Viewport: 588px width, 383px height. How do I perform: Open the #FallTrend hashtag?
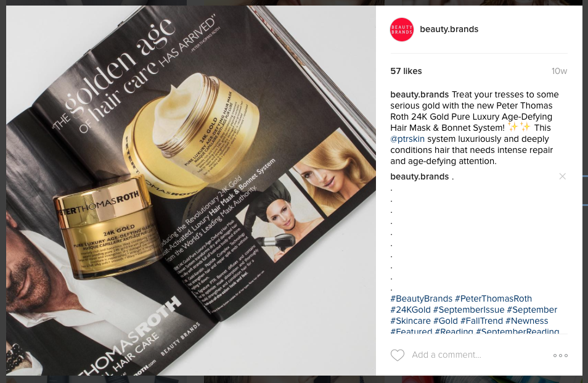[481, 321]
